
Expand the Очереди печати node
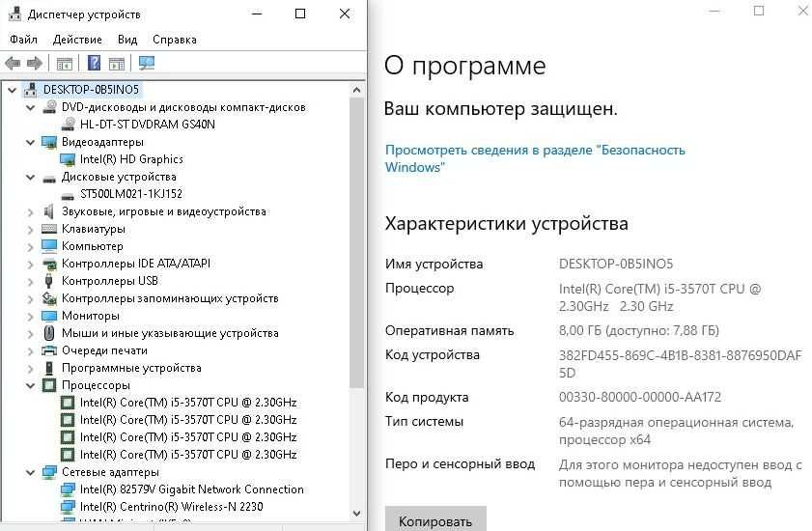(x=31, y=350)
